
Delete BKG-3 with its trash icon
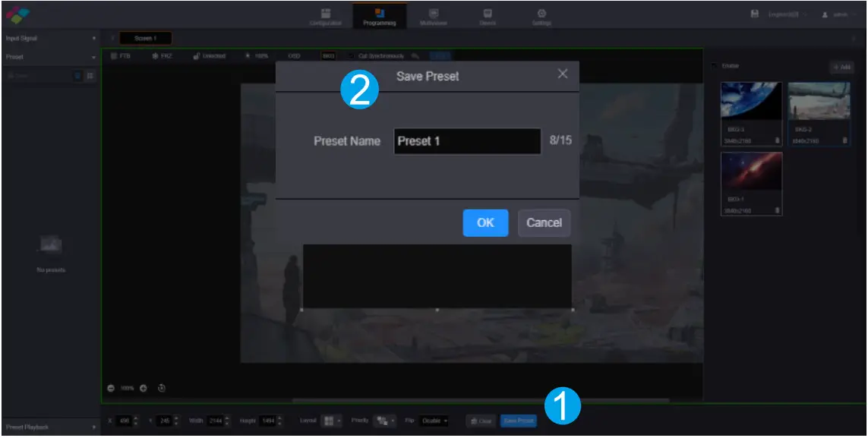777,140
